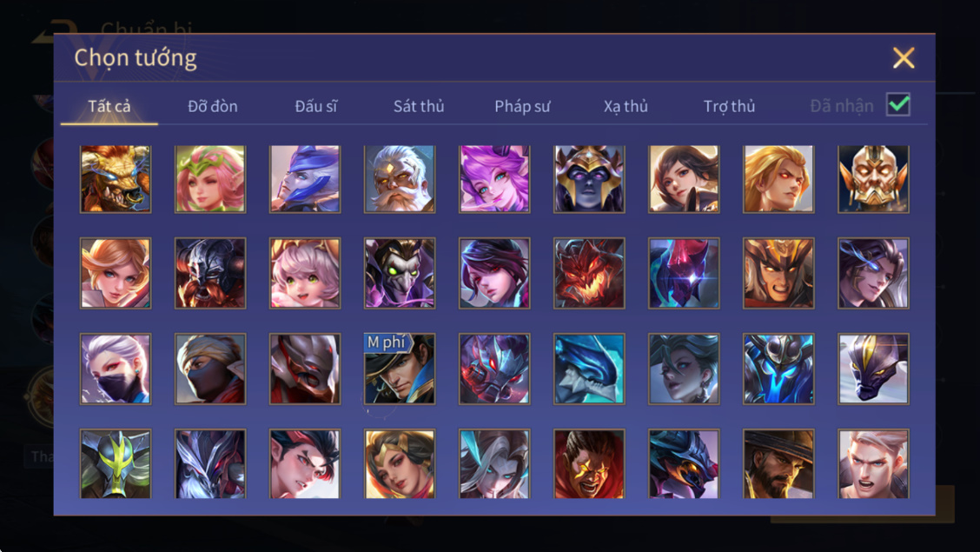This screenshot has height=552, width=980.
Task: Switch to the Đỡ đòn tab
Action: [x=213, y=106]
